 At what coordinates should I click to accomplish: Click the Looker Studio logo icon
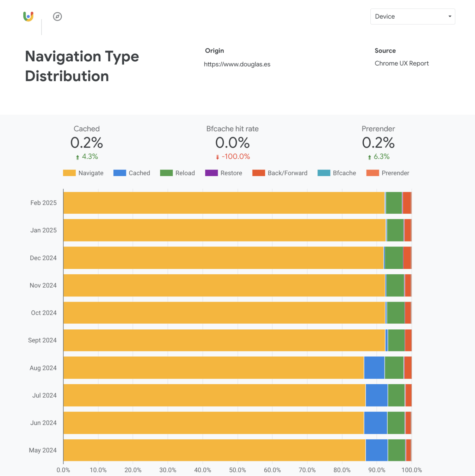point(28,16)
